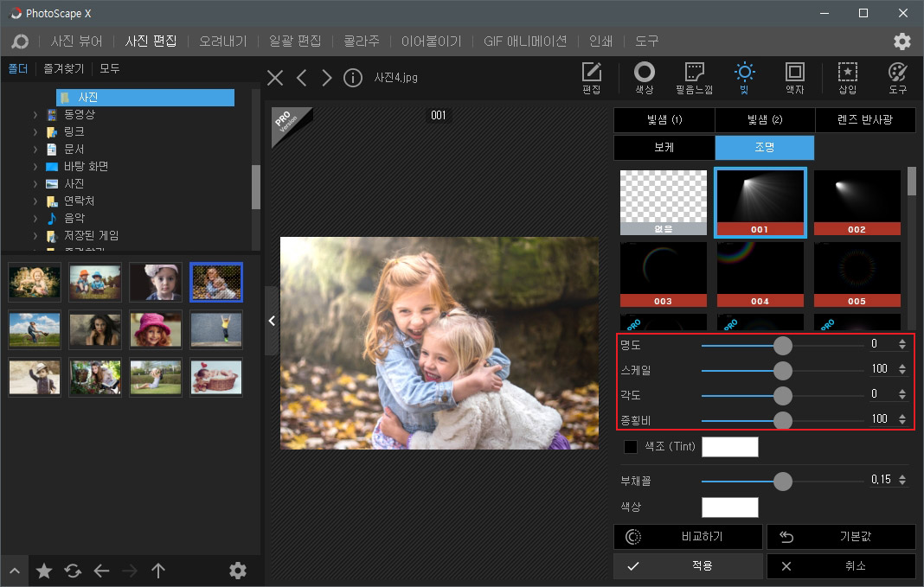Expand the 문서 folder
Viewport: 924px width, 587px height.
(35, 149)
